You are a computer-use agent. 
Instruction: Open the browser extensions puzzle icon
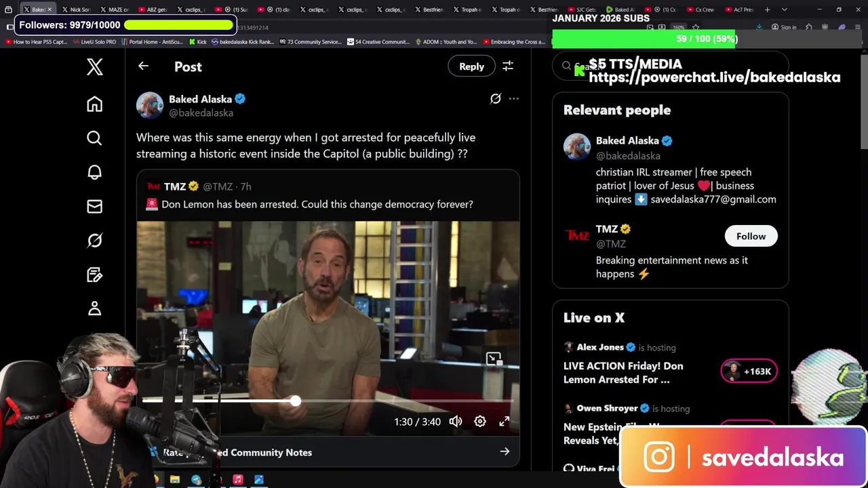click(x=809, y=27)
